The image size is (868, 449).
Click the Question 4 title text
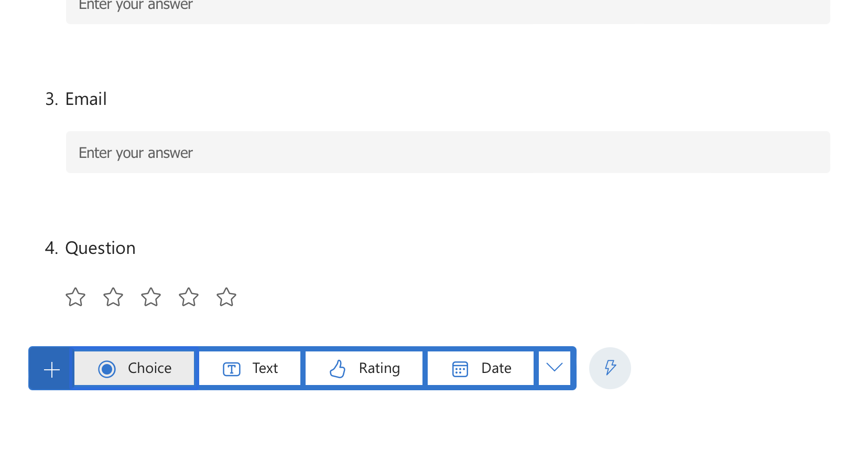pyautogui.click(x=100, y=248)
